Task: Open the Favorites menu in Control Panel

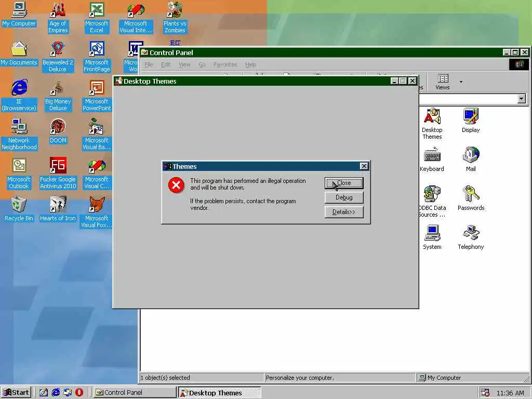Action: click(x=225, y=64)
